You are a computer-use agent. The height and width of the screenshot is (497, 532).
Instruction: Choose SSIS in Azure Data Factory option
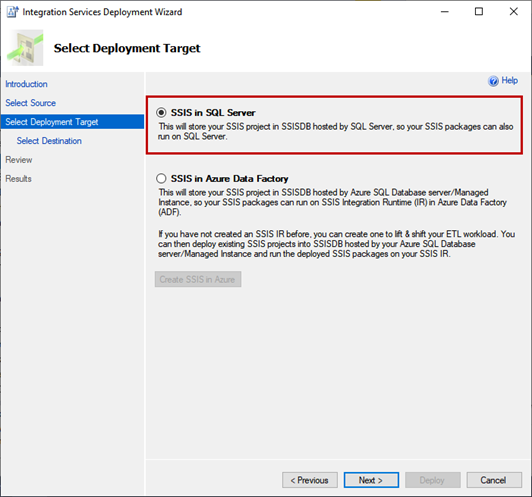pos(161,178)
